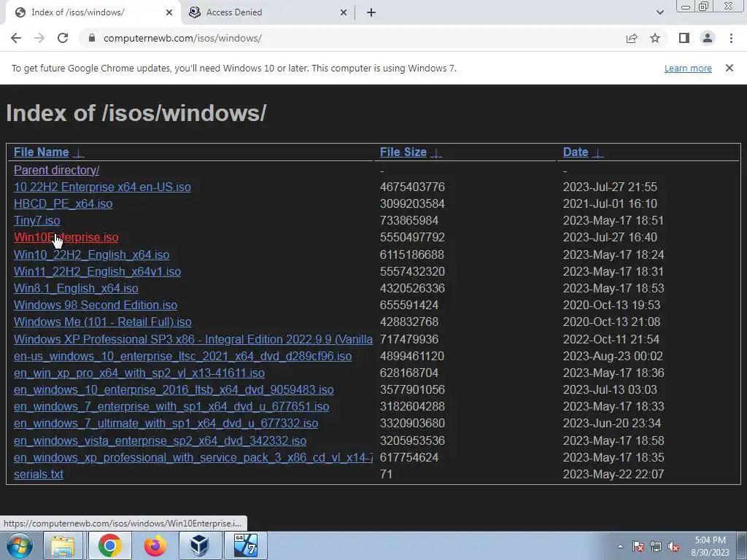Expand the tab search dropdown arrow
The width and height of the screenshot is (747, 560).
click(x=659, y=12)
